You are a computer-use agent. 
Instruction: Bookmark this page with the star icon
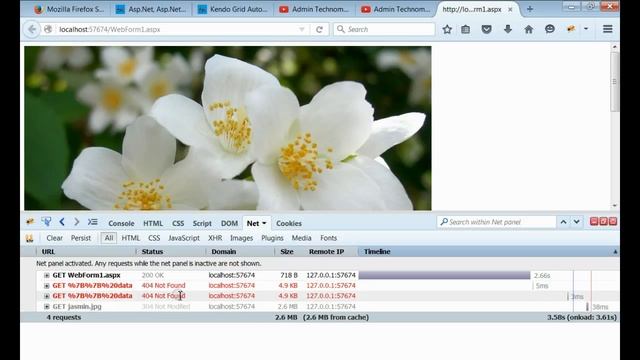447,29
